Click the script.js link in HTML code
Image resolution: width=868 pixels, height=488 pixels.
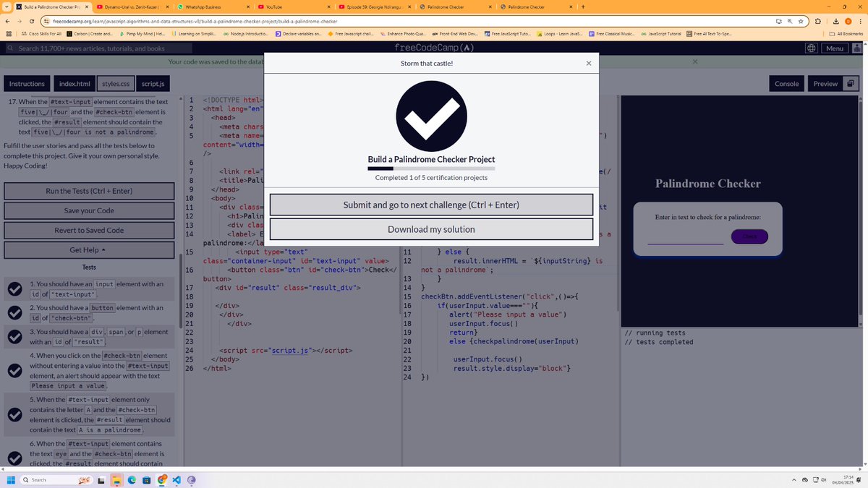(x=289, y=351)
